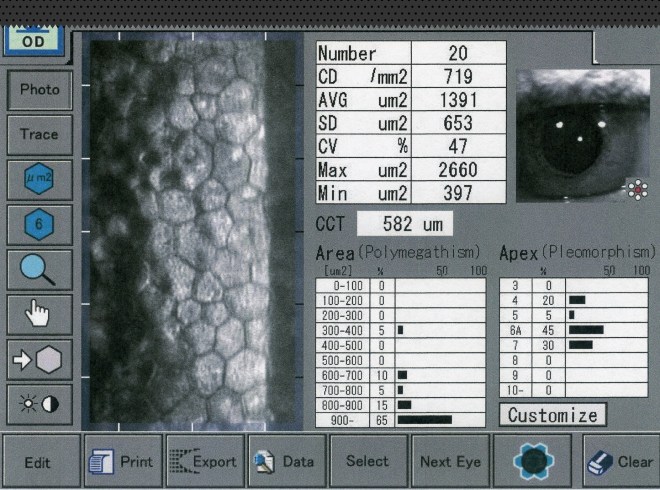660x490 pixels.
Task: Toggle the Photo view mode
Action: pyautogui.click(x=39, y=89)
